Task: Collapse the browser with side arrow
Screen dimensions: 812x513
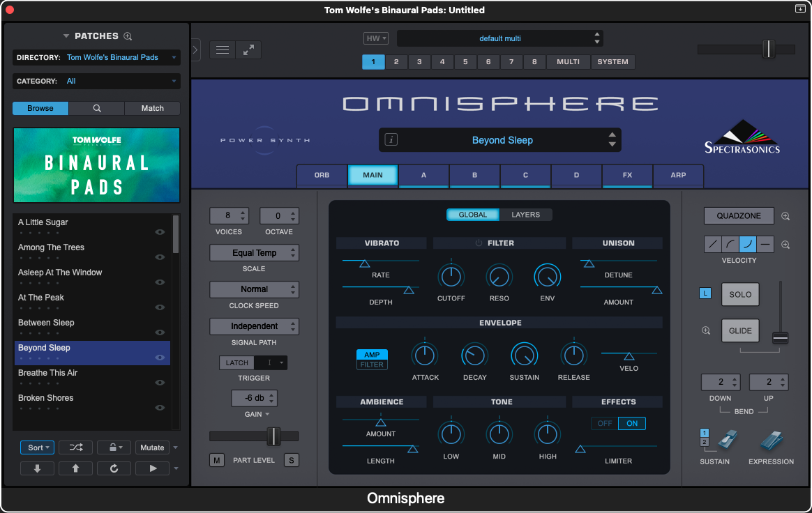Action: 195,49
